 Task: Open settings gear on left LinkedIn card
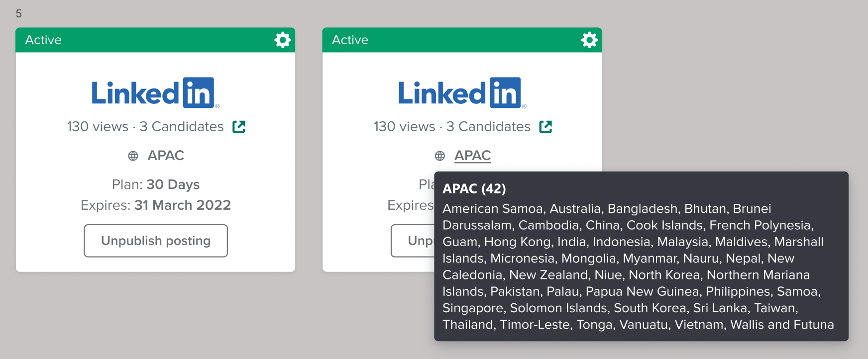click(x=283, y=40)
